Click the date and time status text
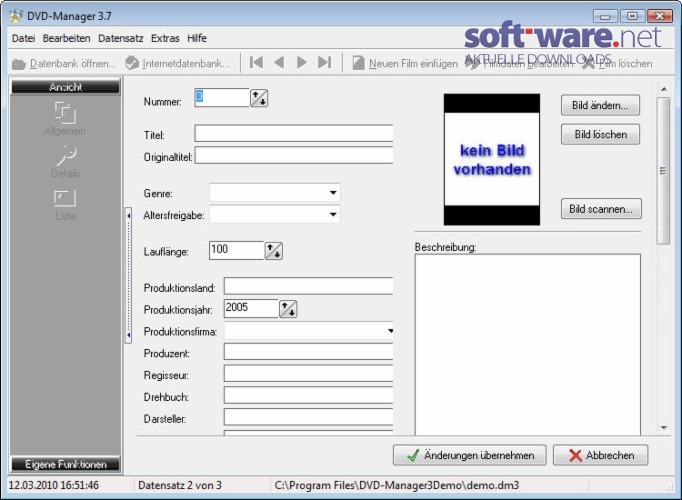Screen dimensions: 682x500 [53, 485]
